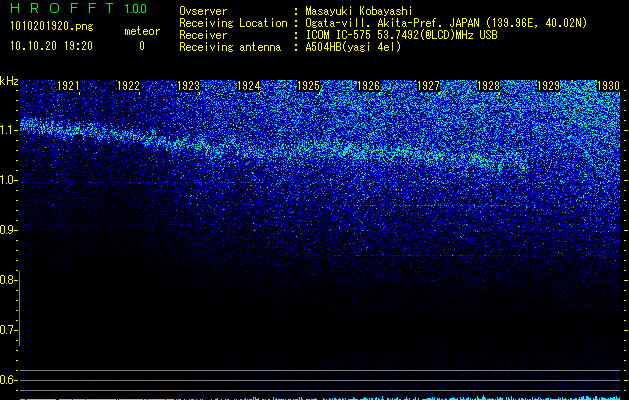Click the 1922 time marker
Viewport: 629px width, 400px height.
[128, 86]
